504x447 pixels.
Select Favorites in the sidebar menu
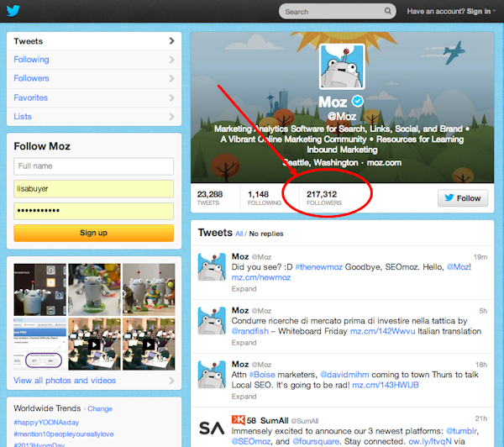click(94, 97)
